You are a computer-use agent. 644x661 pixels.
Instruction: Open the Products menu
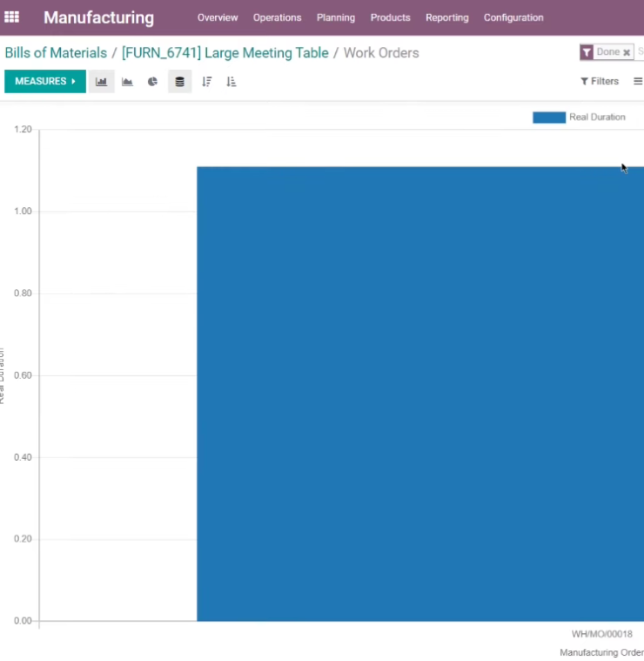tap(391, 17)
